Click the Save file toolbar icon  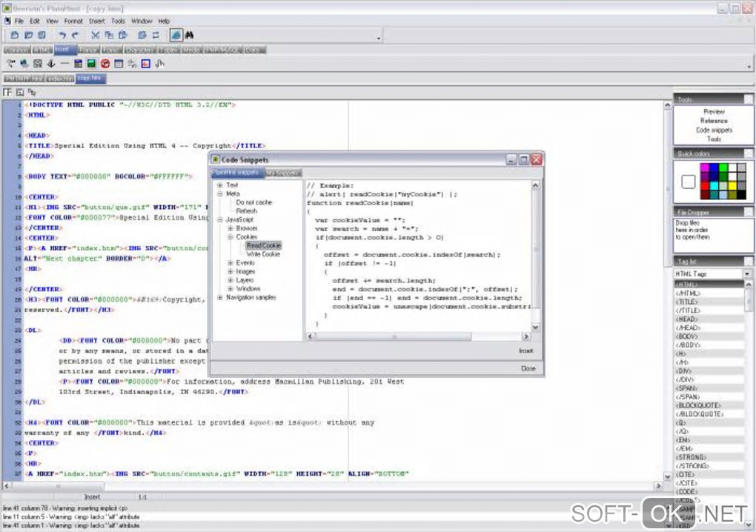[42, 35]
